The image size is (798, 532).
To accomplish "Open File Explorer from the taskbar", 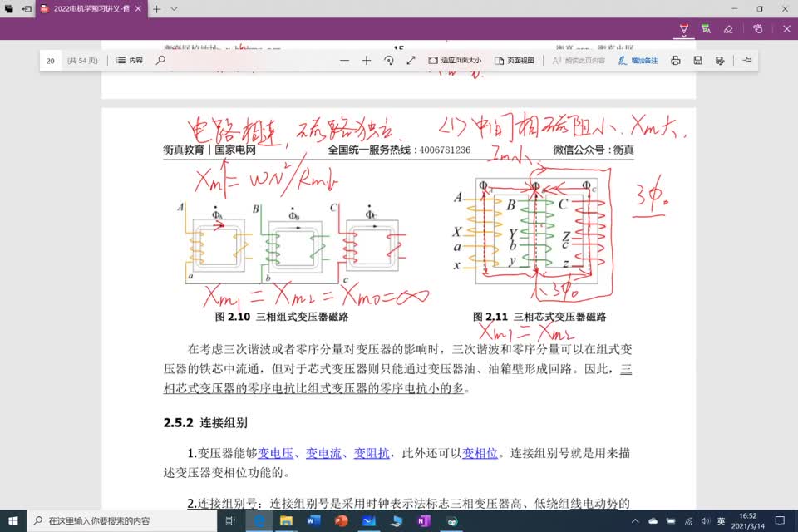I will click(x=286, y=521).
